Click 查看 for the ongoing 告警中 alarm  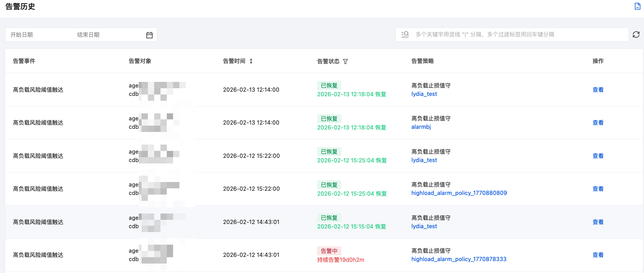click(598, 255)
